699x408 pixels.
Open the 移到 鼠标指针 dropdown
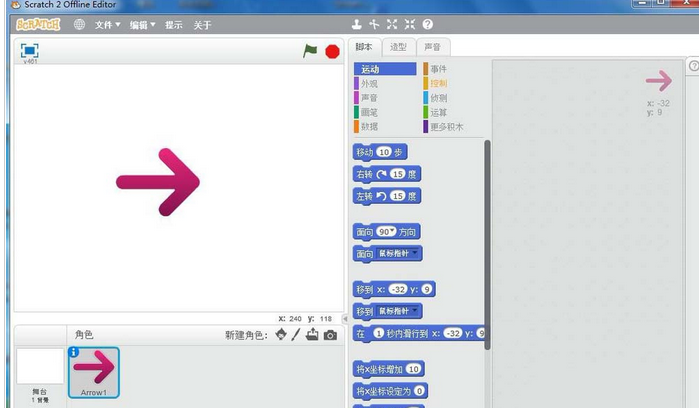point(413,311)
